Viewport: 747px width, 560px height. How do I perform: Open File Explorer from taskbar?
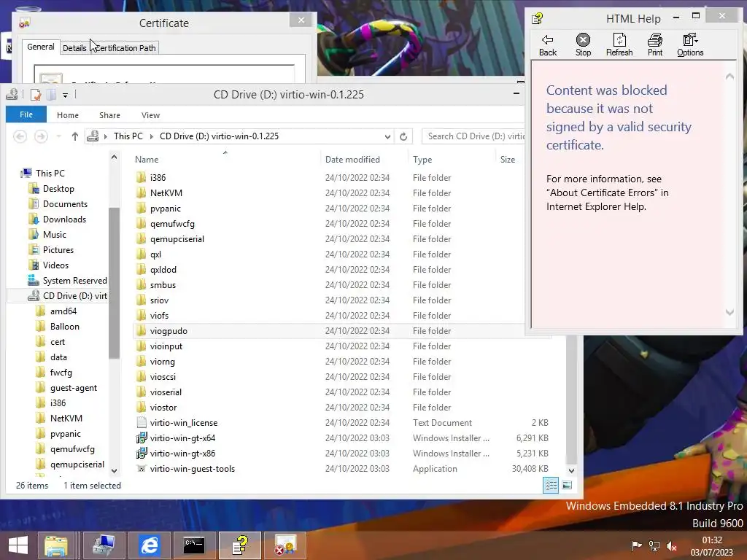pyautogui.click(x=56, y=545)
